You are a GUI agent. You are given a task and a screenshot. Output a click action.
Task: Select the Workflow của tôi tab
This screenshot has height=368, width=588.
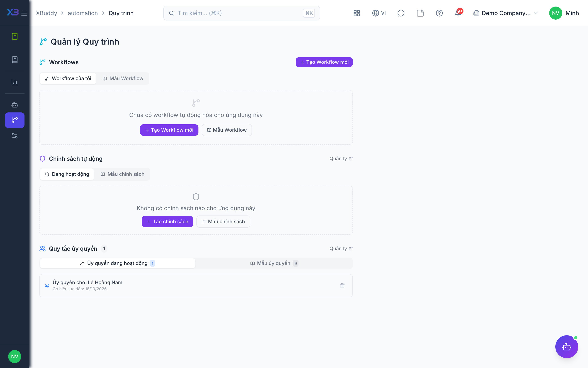68,78
